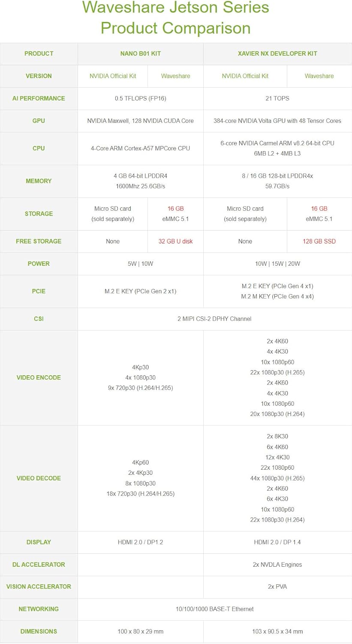
Task: Select the 2x NVDLA Engines cell
Action: [277, 565]
